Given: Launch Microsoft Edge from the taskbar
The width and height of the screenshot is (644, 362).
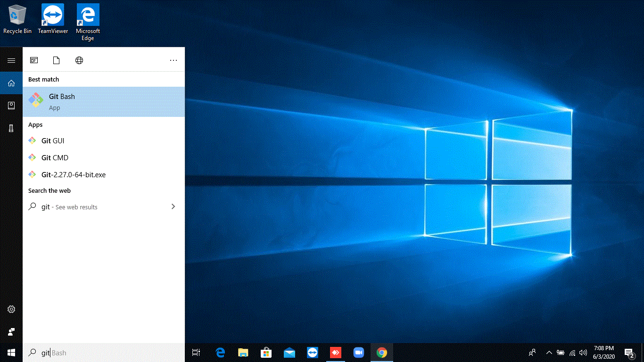Looking at the screenshot, I should coord(220,353).
